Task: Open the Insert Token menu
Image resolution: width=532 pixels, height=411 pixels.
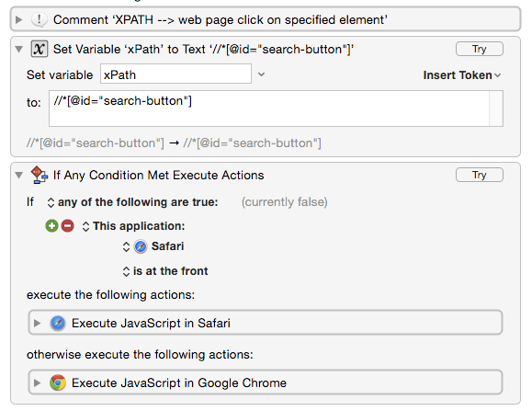Action: click(x=462, y=75)
